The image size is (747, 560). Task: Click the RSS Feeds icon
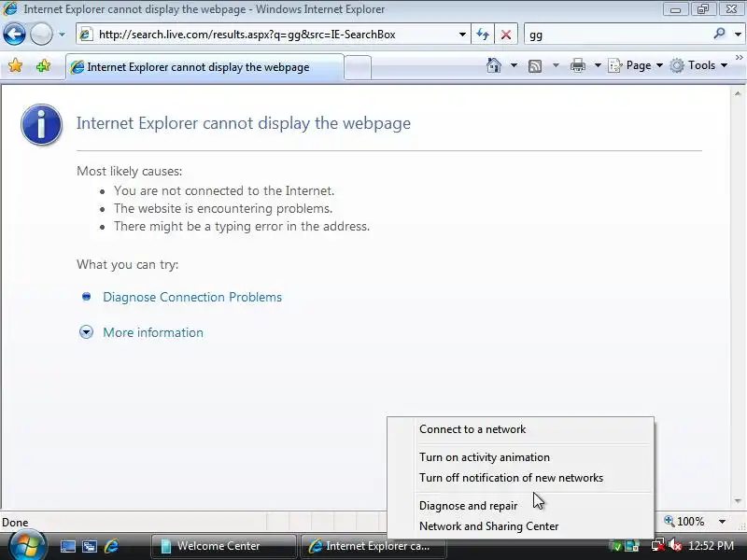pos(535,65)
